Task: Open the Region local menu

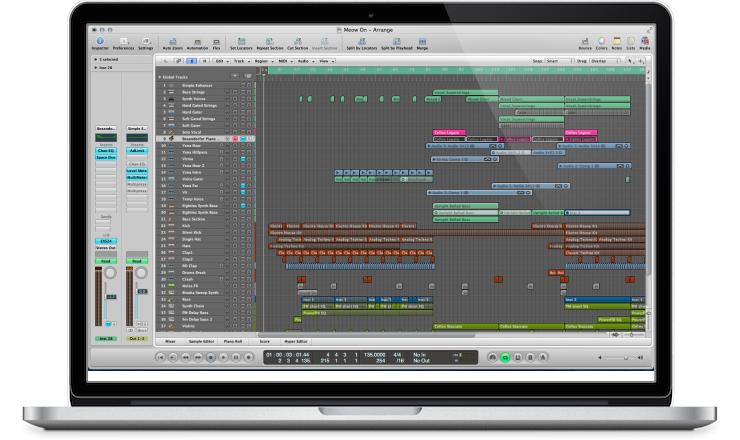Action: coord(263,61)
